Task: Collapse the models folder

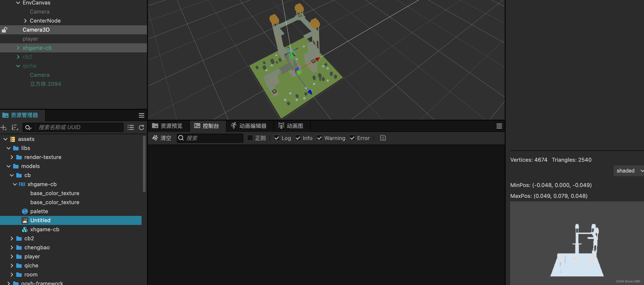Action: coord(9,166)
